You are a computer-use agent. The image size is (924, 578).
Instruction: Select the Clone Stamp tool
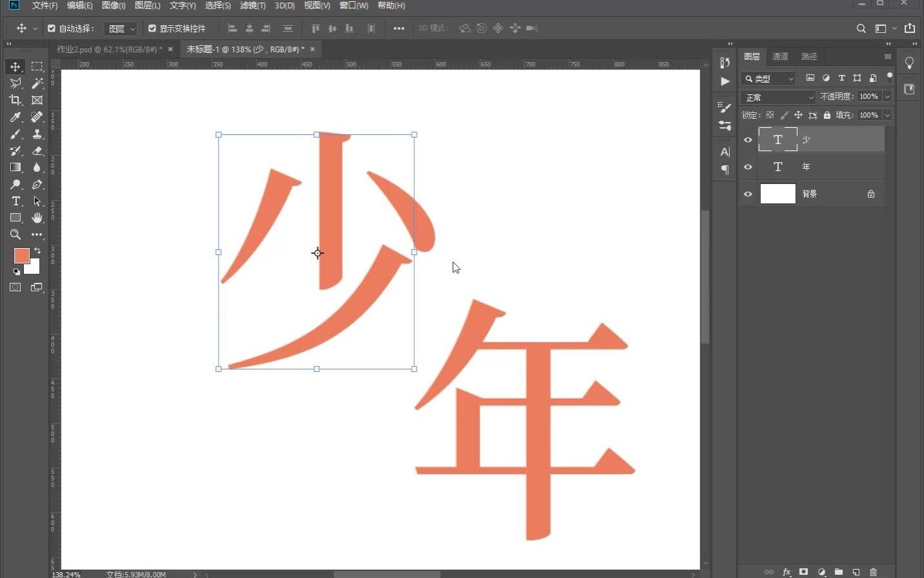(x=37, y=134)
